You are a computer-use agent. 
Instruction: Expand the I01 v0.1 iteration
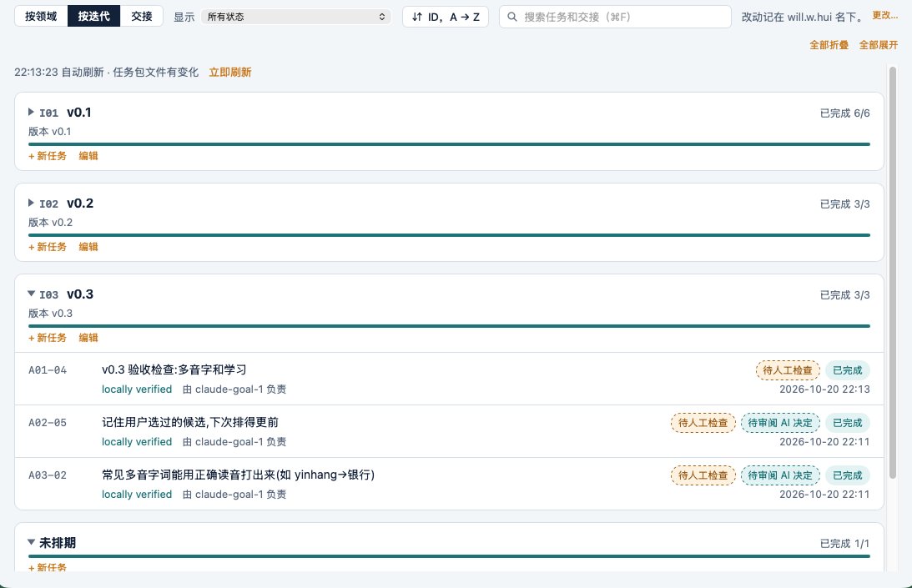[x=32, y=112]
